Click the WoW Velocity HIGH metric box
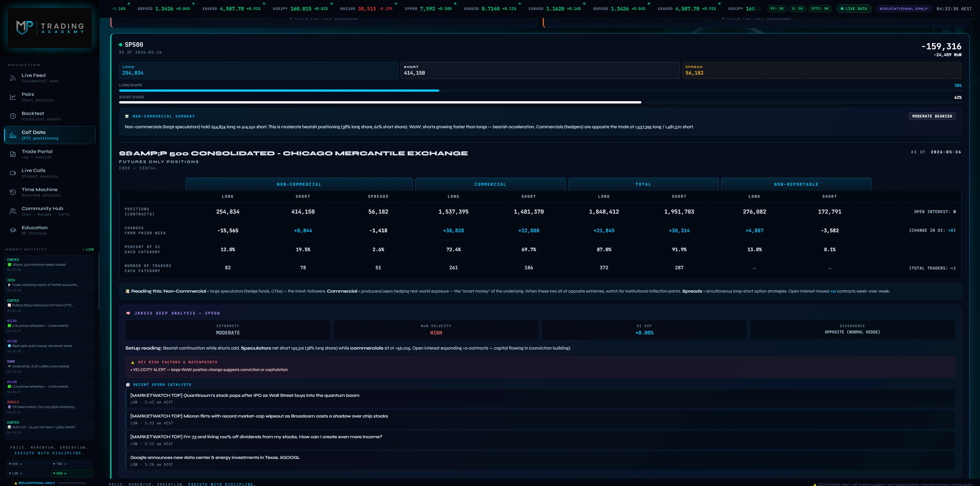 (x=436, y=330)
